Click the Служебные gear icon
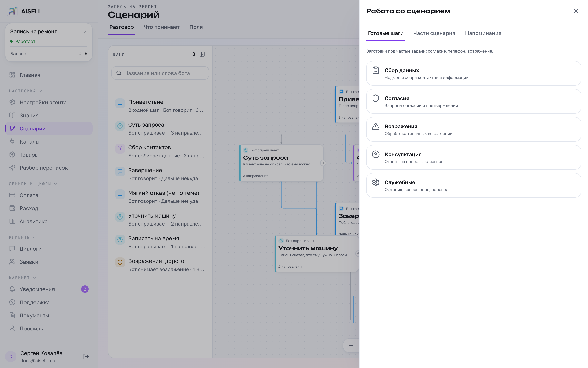The image size is (588, 368). pyautogui.click(x=376, y=182)
